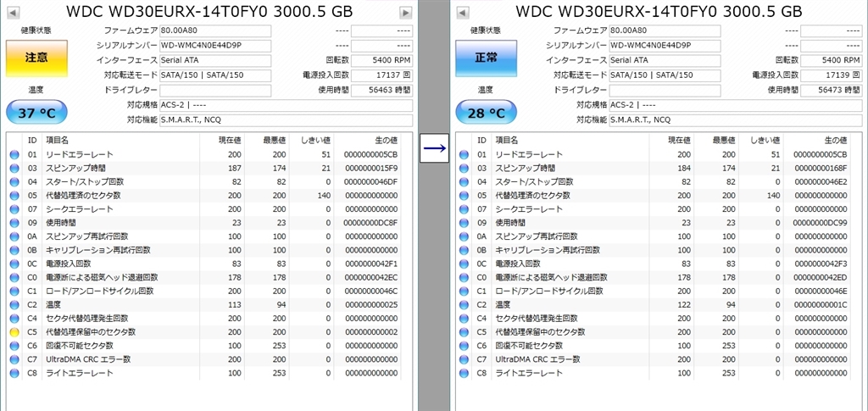
Task: Select raw value 0000000015F9
Action: click(371, 168)
